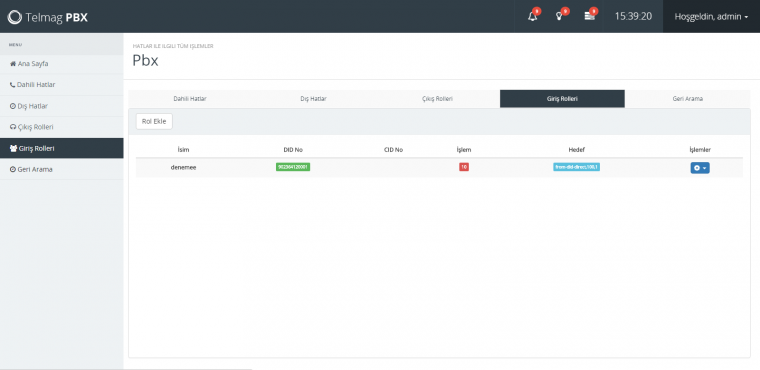Image resolution: width=760 pixels, height=370 pixels.
Task: Click the Pbx page heading
Action: pos(145,61)
